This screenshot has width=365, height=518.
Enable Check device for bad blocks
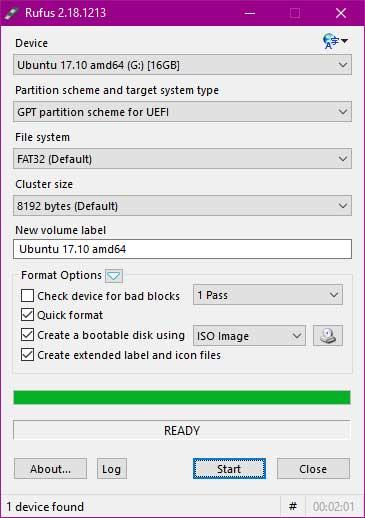click(x=27, y=295)
